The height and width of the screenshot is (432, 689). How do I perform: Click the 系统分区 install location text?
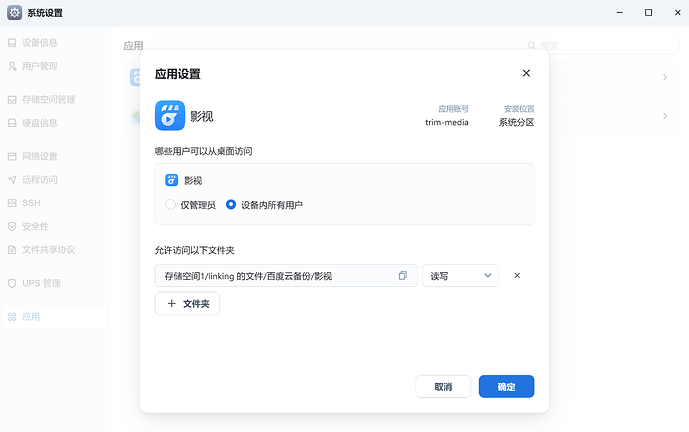click(516, 123)
